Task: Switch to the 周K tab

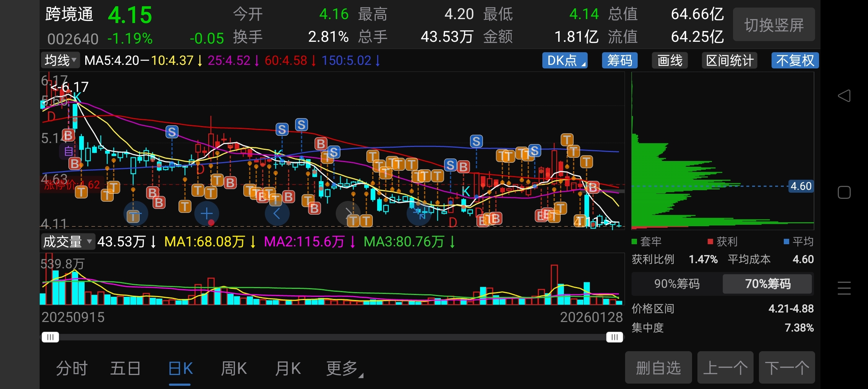Action: click(x=234, y=369)
